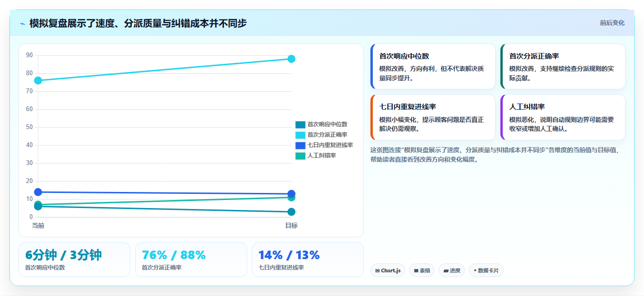The width and height of the screenshot is (644, 296).
Task: Select the cyan data point at 当前 near 76
Action: (x=38, y=80)
